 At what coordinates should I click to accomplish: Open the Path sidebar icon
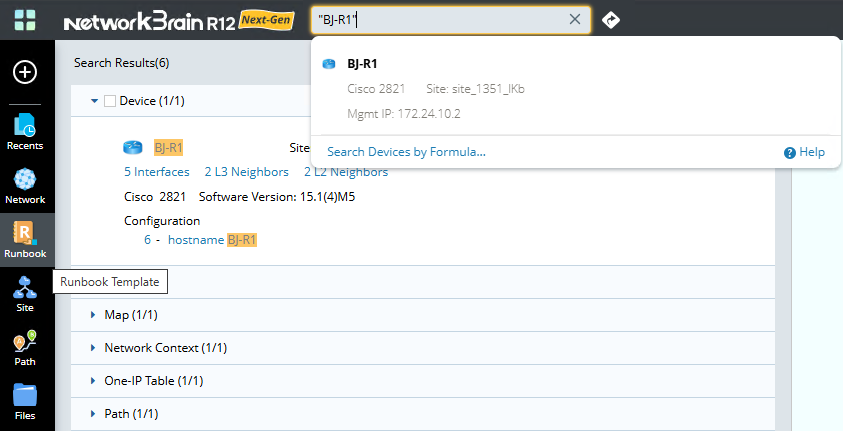[x=25, y=347]
